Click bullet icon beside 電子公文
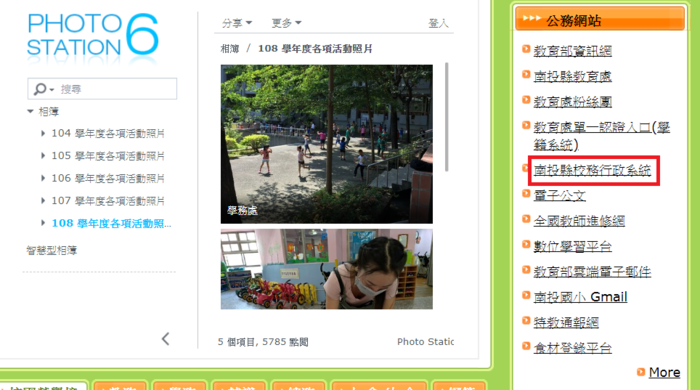 click(x=526, y=193)
